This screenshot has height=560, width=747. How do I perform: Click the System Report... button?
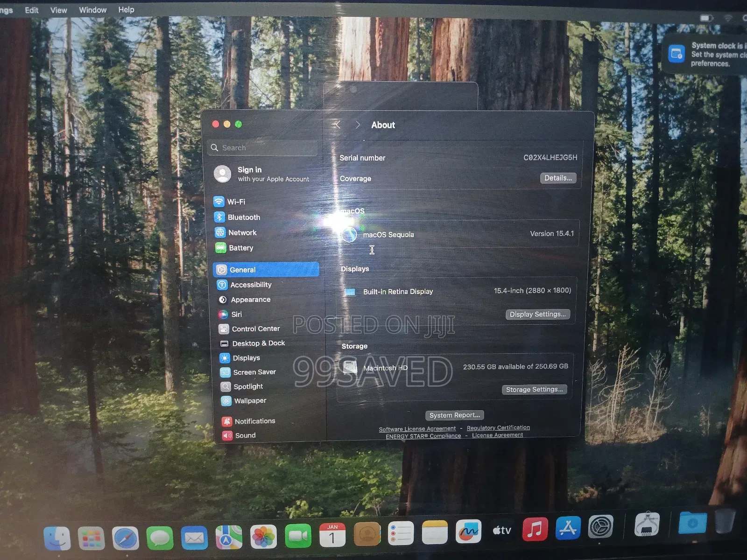point(455,415)
